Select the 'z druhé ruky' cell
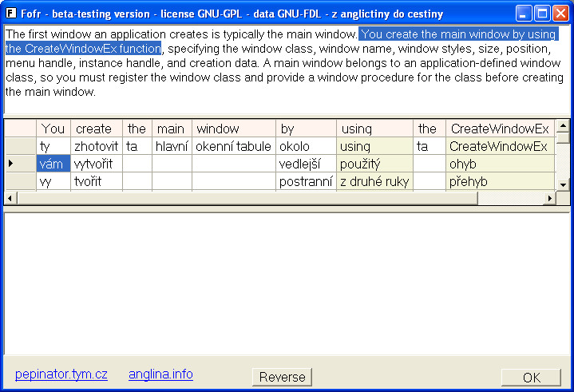The height and width of the screenshot is (392, 574). click(375, 181)
